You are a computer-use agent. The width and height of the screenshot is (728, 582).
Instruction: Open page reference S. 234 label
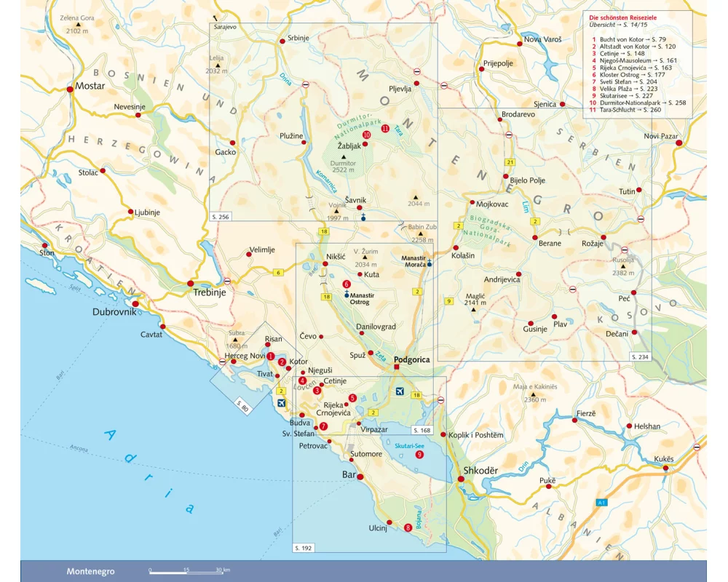click(x=639, y=356)
